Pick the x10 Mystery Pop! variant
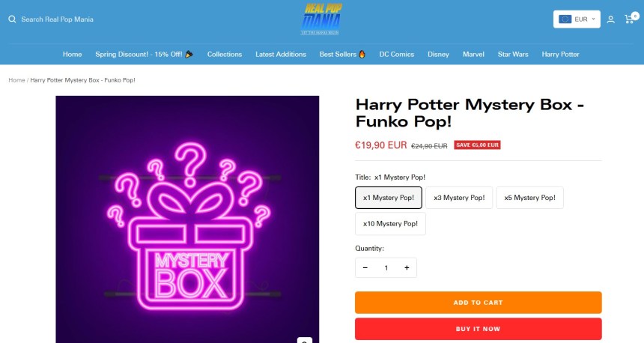The width and height of the screenshot is (644, 343). click(x=390, y=224)
